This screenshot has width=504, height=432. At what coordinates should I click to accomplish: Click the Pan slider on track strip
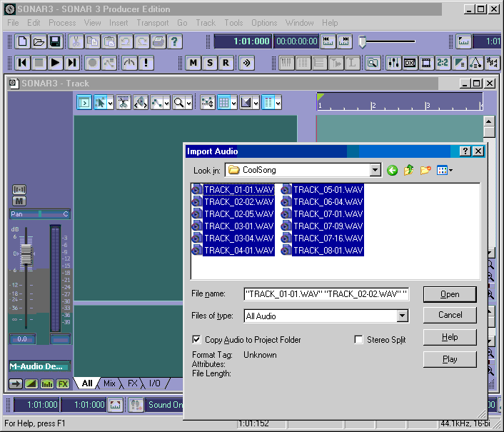pyautogui.click(x=40, y=214)
